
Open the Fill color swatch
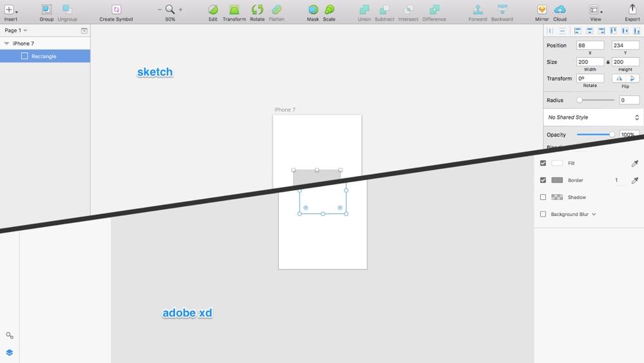coord(557,163)
